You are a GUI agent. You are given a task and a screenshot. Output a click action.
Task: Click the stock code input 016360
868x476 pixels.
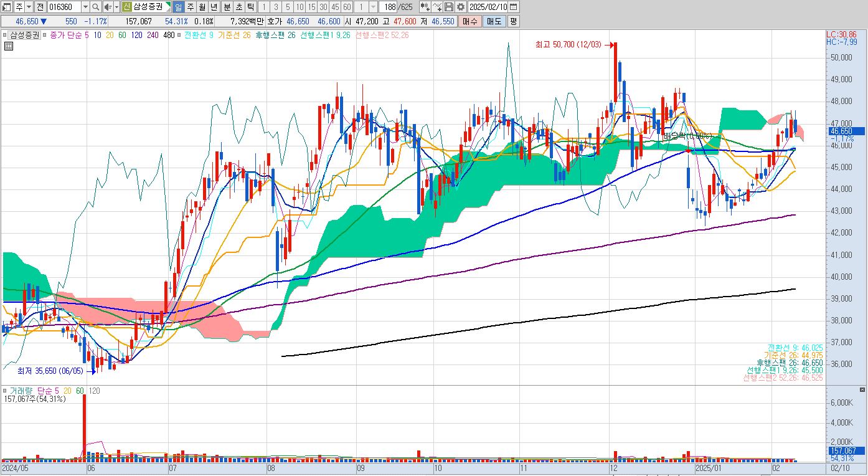[64, 7]
